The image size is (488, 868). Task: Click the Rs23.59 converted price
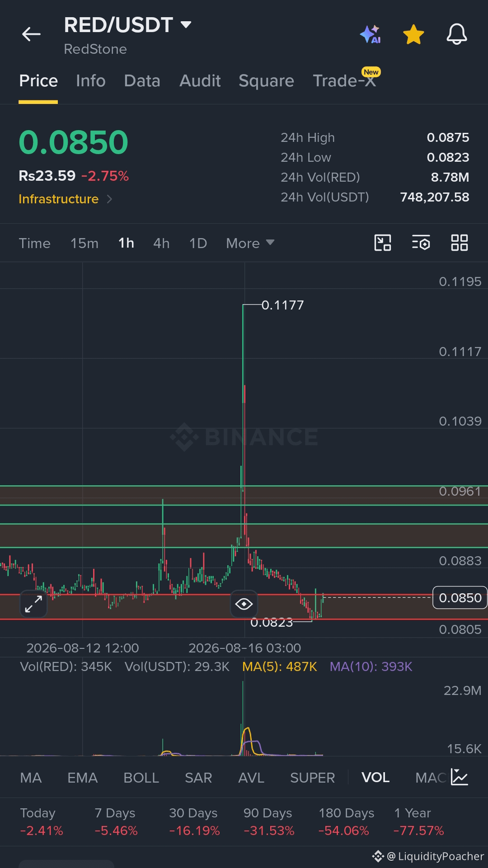tap(47, 176)
